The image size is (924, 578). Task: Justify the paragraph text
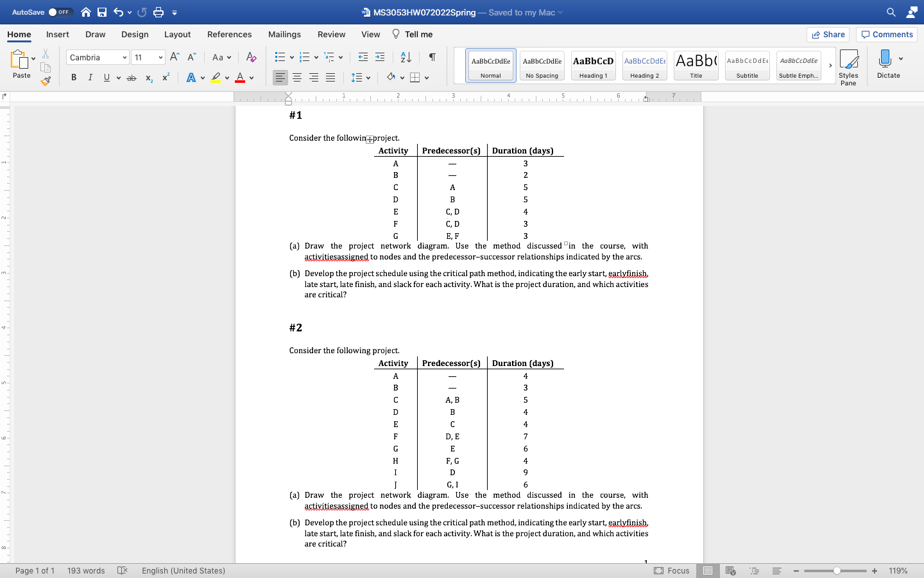point(330,78)
